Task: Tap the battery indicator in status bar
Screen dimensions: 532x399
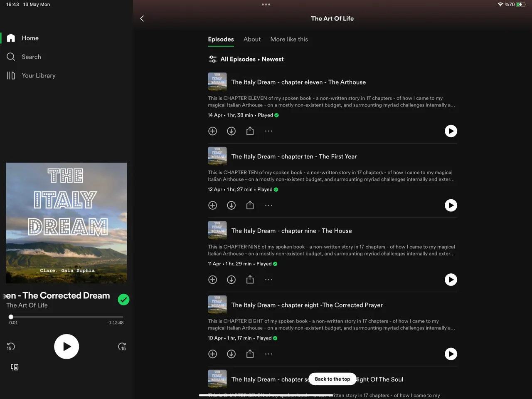Action: 521,5
